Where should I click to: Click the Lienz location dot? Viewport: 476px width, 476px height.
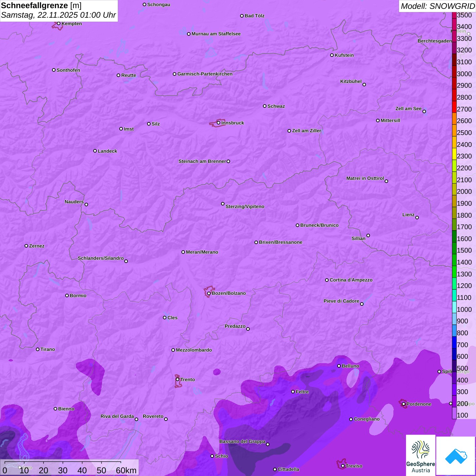coord(417,218)
